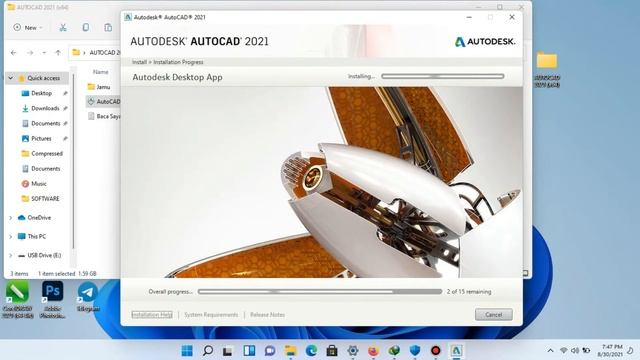Select Downloads in File Explorer sidebar

point(45,109)
